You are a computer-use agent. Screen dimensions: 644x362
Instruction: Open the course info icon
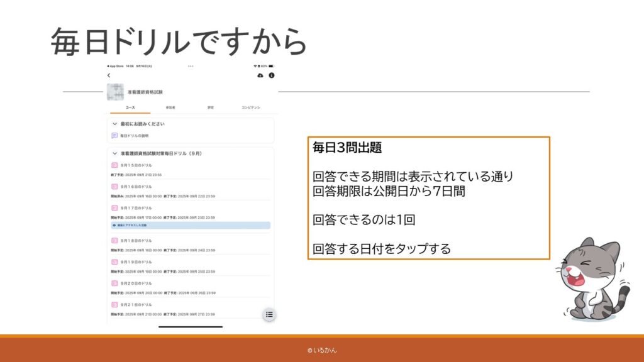(272, 75)
